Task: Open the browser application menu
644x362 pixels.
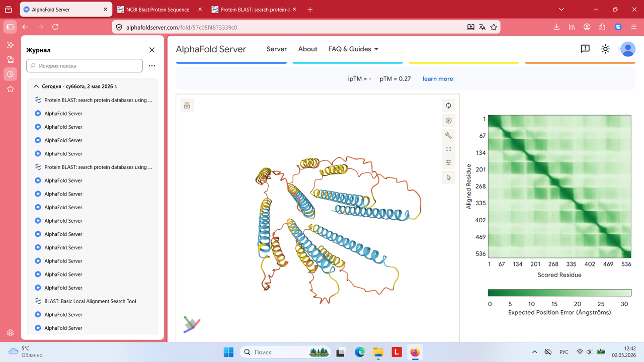Action: [633, 27]
